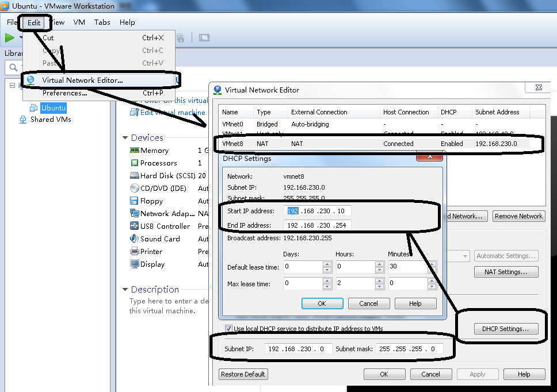Toggle the Use local DHCP service checkbox
The image size is (557, 392).
pyautogui.click(x=229, y=329)
